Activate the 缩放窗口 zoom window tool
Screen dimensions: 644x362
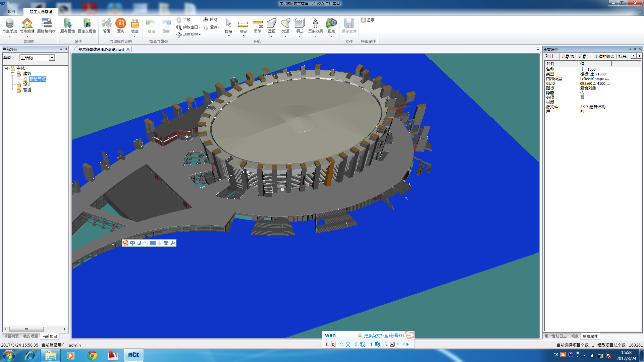pos(187,27)
